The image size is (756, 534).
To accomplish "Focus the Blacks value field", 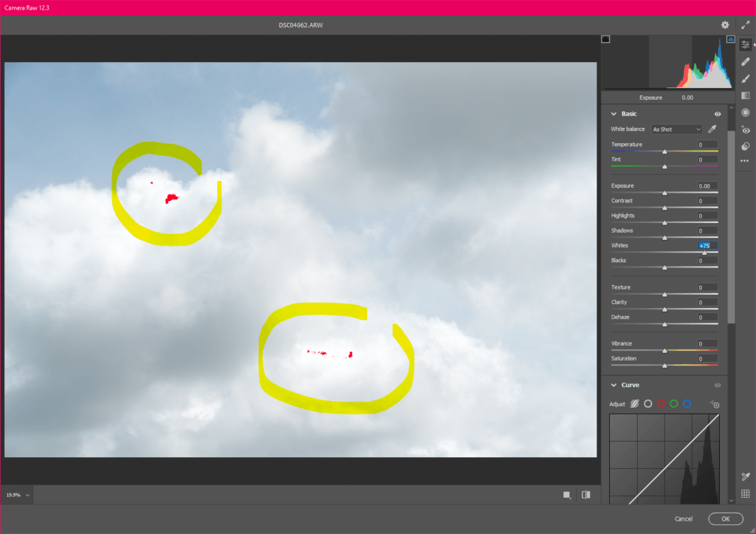I will point(707,261).
